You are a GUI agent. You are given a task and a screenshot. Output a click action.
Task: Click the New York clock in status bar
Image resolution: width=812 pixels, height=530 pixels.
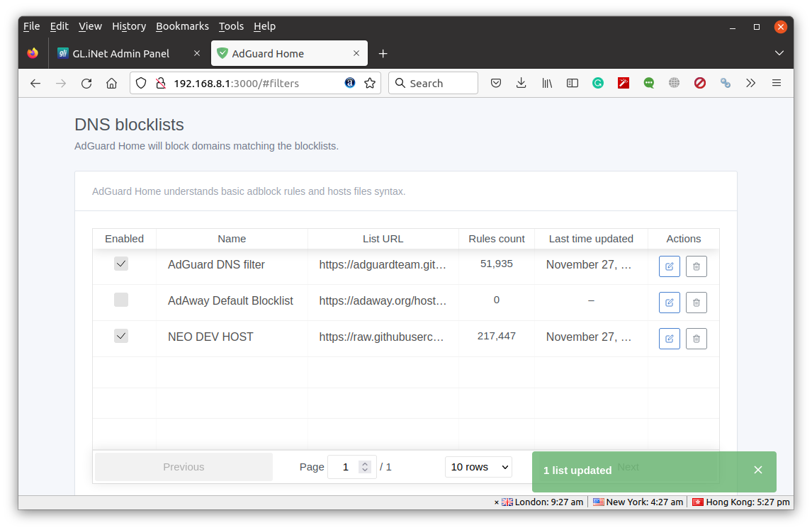(x=638, y=502)
